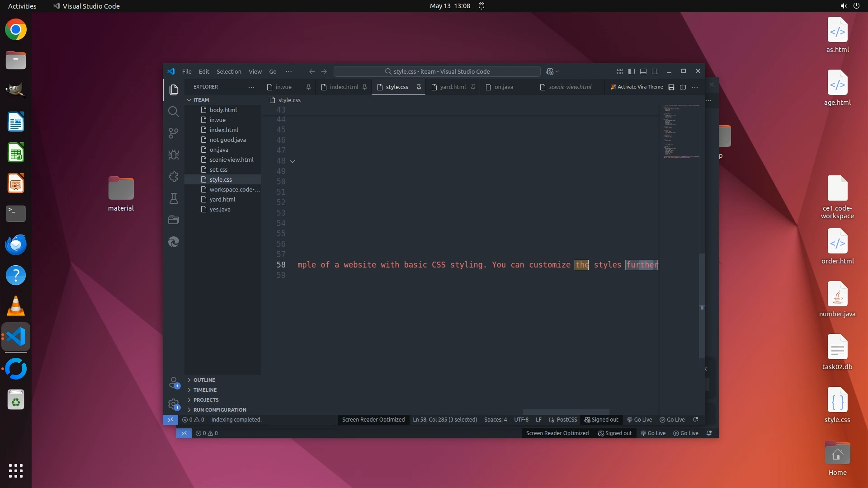Expand the TIMELINE section
This screenshot has height=488, width=868.
pyautogui.click(x=205, y=390)
